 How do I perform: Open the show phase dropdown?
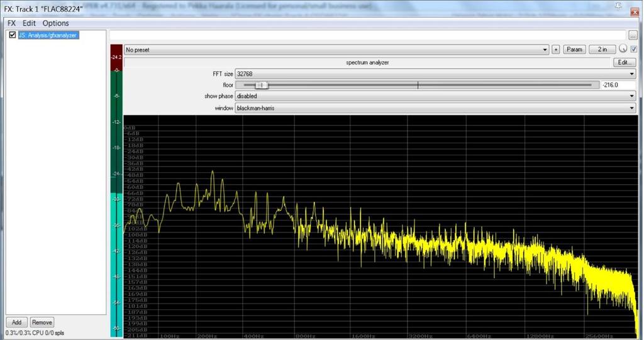(435, 96)
